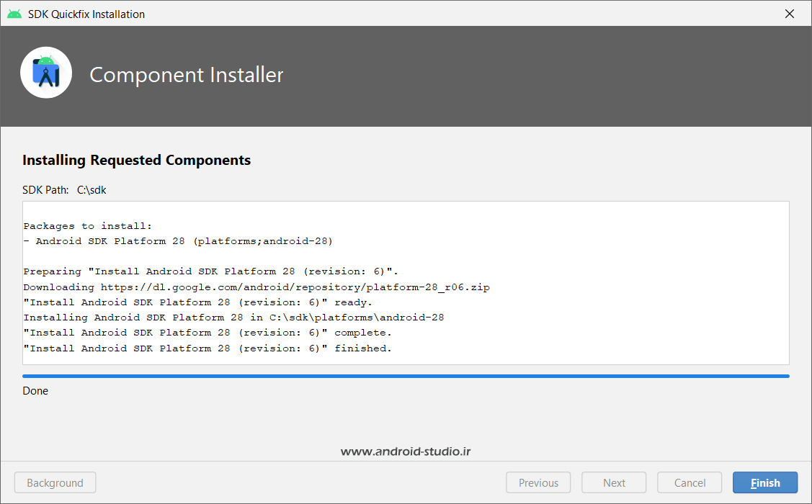Click the dl.google.com download URL in the log
Viewport: 812px width, 504px height.
tap(295, 287)
